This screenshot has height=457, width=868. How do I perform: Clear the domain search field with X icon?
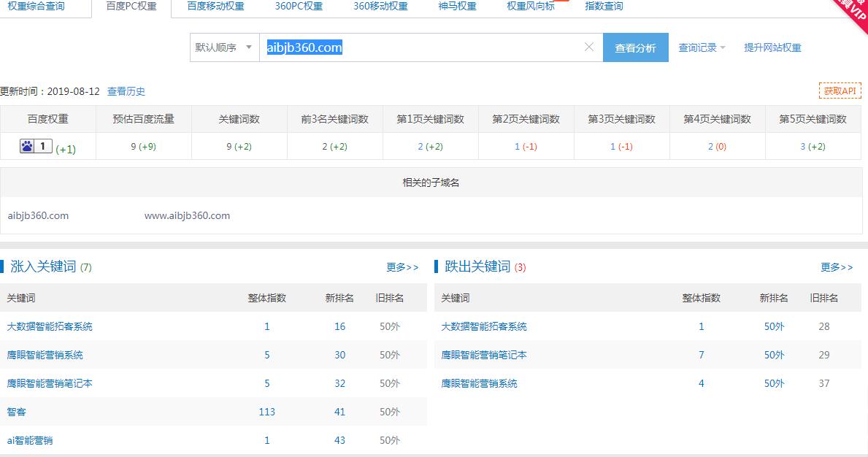(589, 47)
